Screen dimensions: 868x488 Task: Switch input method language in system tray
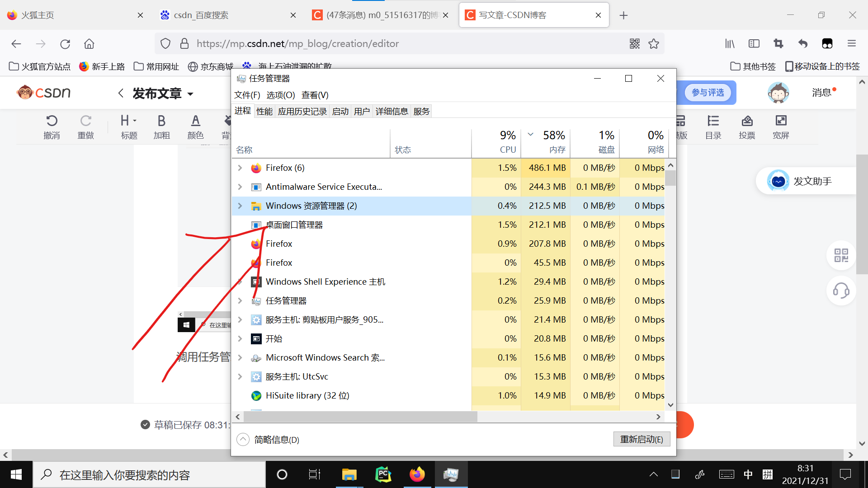tap(748, 474)
